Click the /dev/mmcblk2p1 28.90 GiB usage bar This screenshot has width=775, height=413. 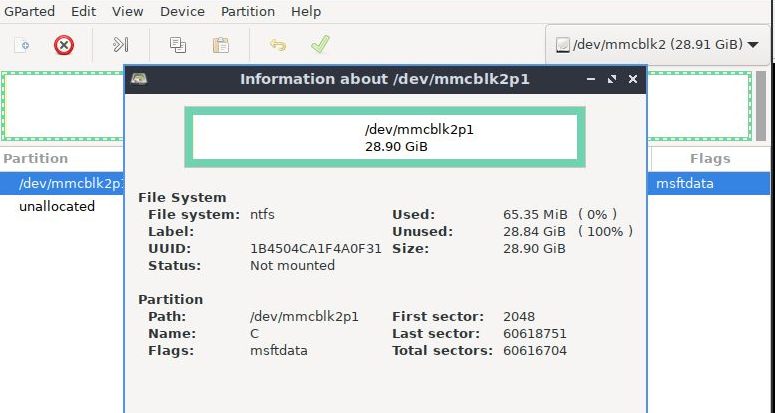tap(384, 138)
